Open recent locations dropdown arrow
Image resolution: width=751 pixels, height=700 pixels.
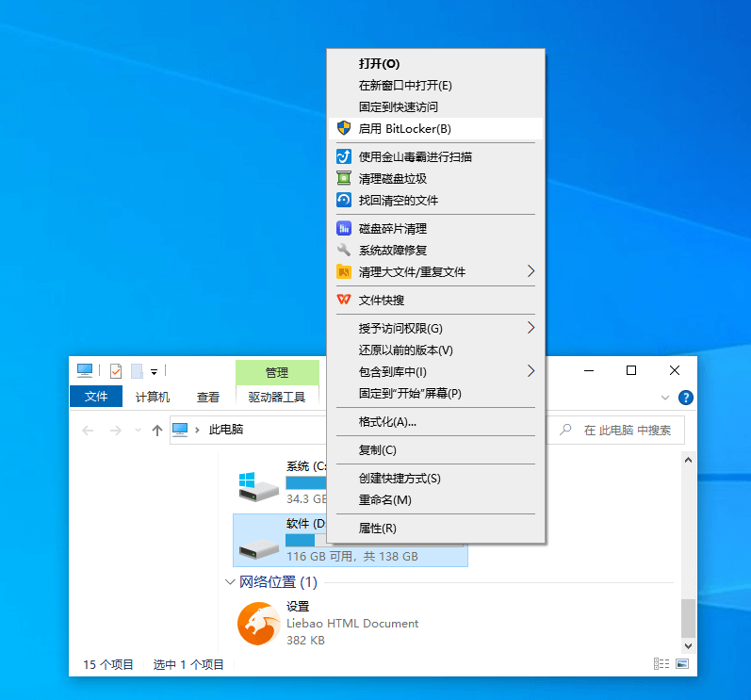pos(138,430)
